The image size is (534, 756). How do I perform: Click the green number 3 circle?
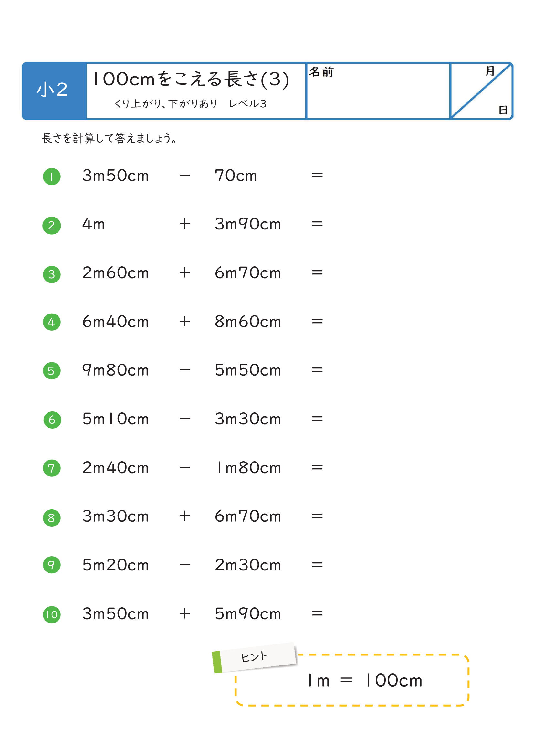click(52, 274)
